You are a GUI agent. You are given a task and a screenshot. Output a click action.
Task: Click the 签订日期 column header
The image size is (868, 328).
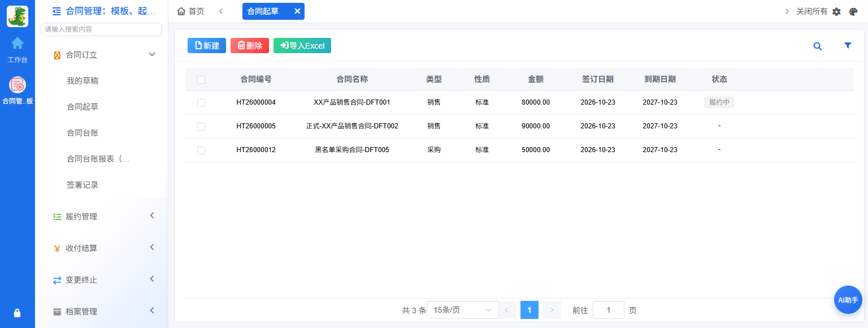click(x=598, y=79)
